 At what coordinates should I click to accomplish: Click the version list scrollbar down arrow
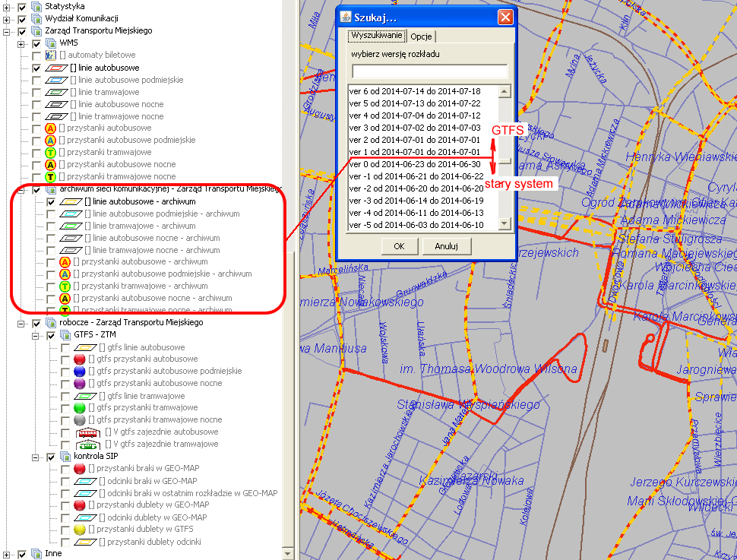coord(504,223)
